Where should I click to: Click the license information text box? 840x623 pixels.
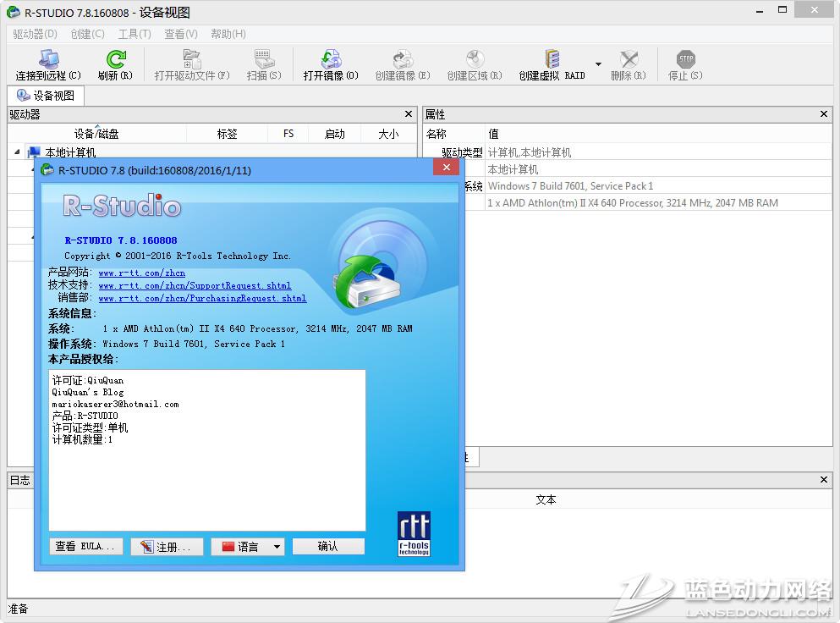click(x=206, y=449)
